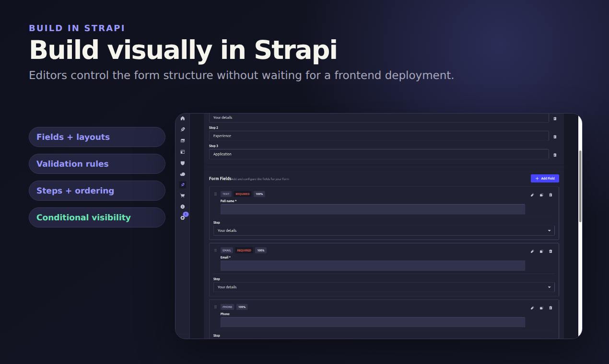Click the Add Field button
Image resolution: width=609 pixels, height=364 pixels.
(x=545, y=178)
